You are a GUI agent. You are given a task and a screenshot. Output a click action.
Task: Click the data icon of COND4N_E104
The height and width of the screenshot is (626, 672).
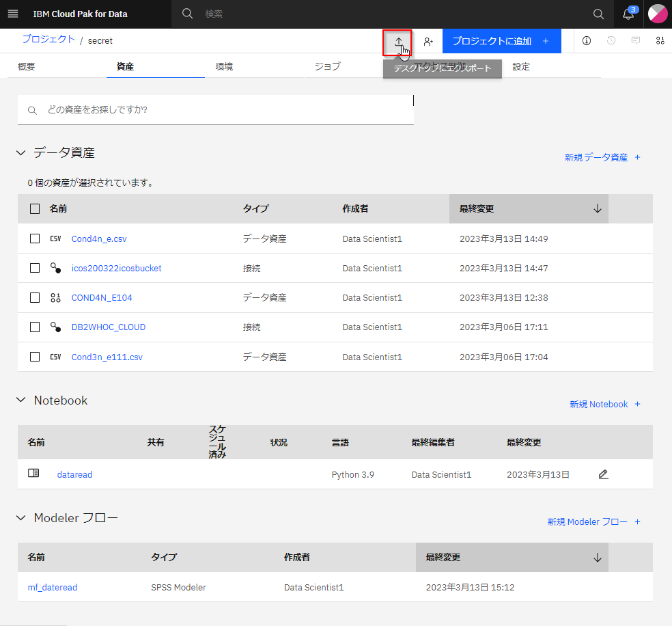coord(55,297)
